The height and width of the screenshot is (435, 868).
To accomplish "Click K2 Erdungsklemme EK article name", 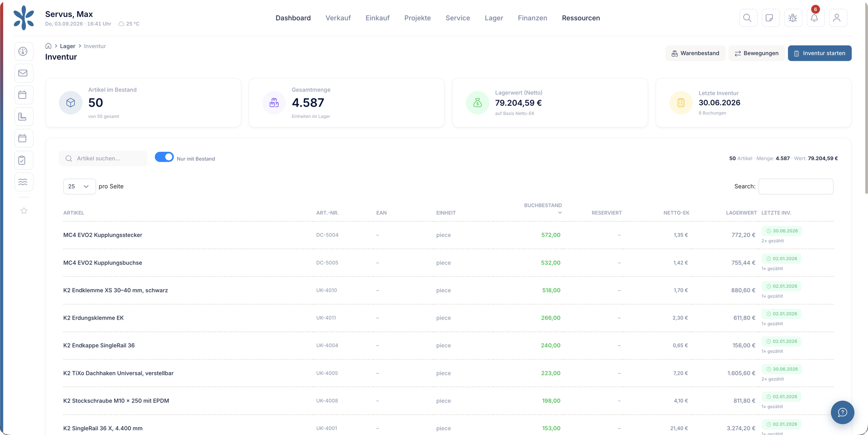I will [x=93, y=318].
